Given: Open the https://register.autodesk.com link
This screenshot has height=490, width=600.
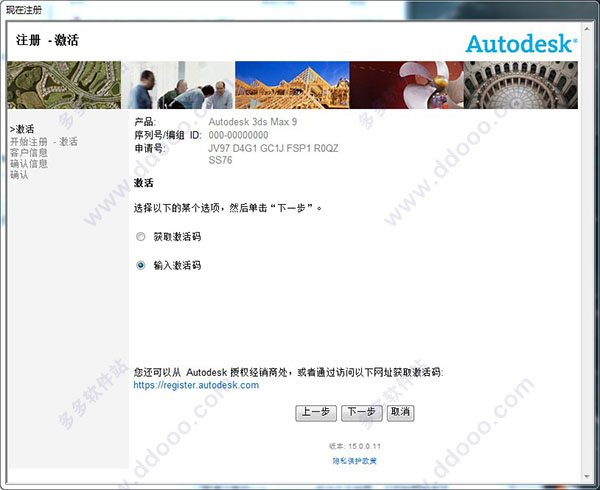Looking at the screenshot, I should [x=196, y=385].
